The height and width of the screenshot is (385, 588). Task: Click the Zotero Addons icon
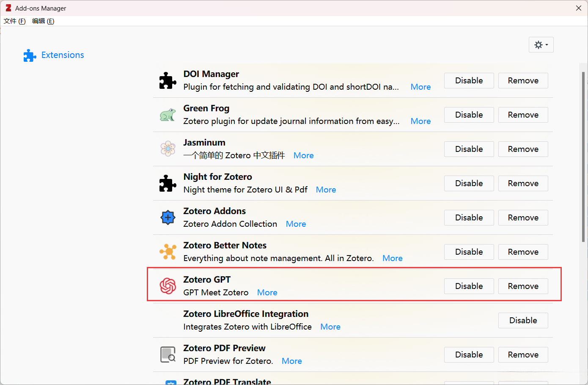pos(168,217)
